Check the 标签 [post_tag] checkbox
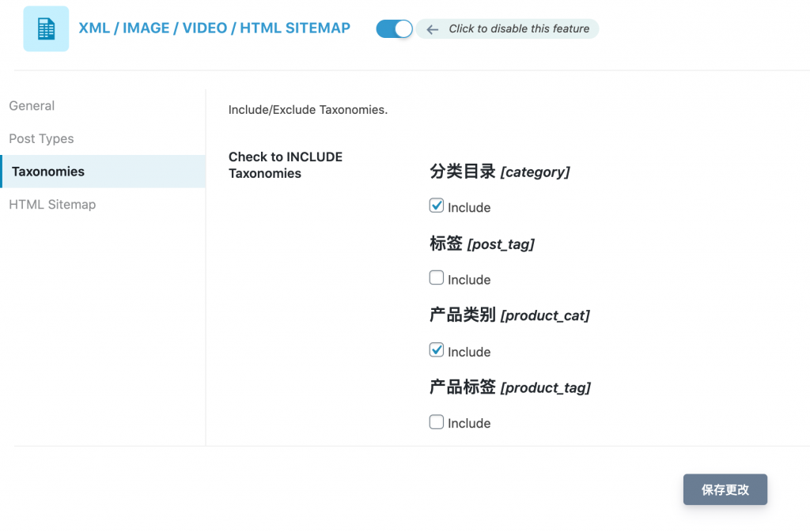This screenshot has height=532, width=810. pyautogui.click(x=437, y=278)
